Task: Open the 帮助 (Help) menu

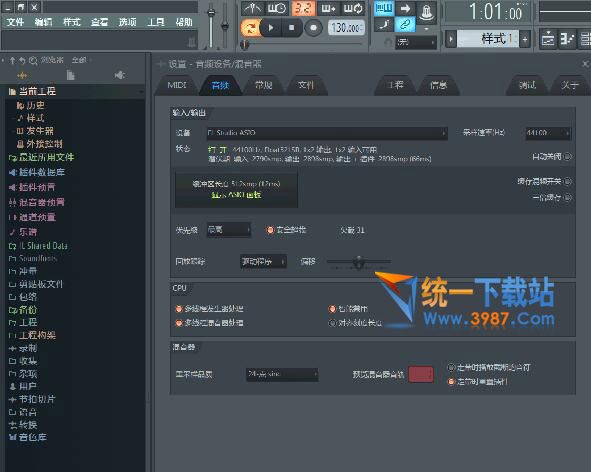Action: 184,22
